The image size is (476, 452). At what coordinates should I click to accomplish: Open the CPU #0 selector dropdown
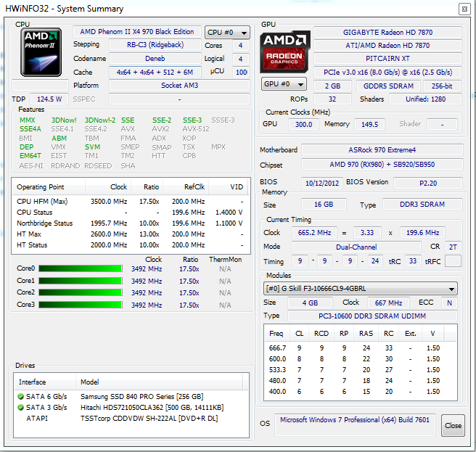pos(227,32)
